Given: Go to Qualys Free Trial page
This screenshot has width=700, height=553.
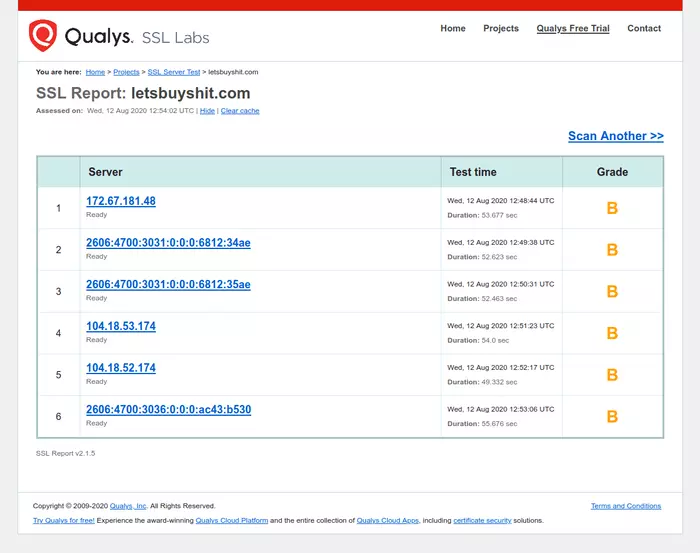Looking at the screenshot, I should tap(573, 28).
